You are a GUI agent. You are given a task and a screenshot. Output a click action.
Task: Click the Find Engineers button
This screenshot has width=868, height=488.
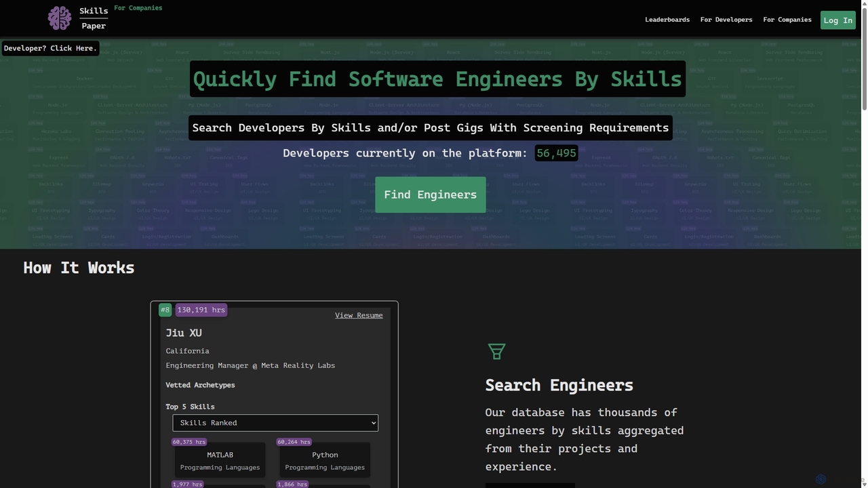pos(431,195)
